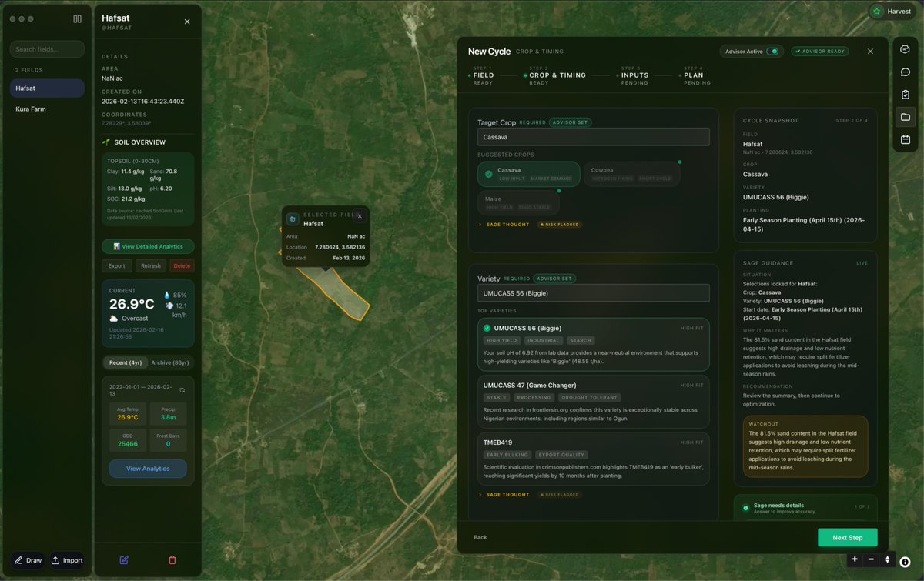Click the Import button
The width and height of the screenshot is (924, 581).
pyautogui.click(x=67, y=560)
